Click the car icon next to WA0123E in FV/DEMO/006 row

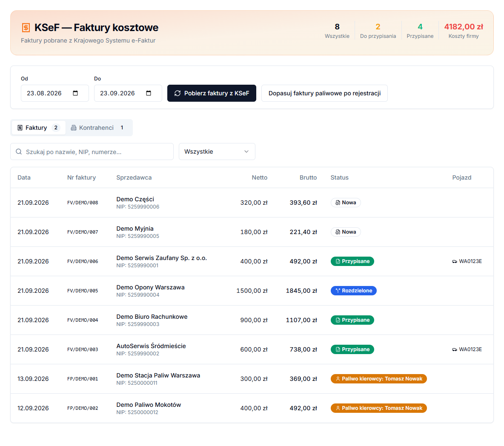click(455, 262)
